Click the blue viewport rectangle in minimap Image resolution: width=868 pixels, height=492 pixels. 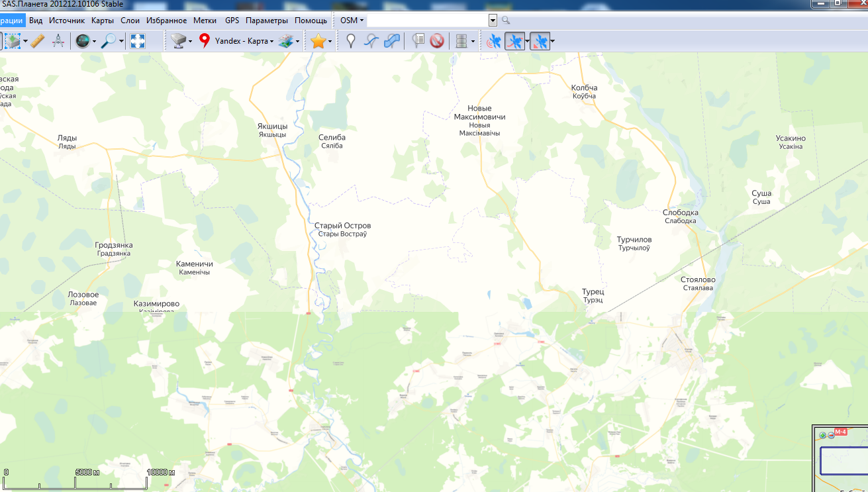844,460
